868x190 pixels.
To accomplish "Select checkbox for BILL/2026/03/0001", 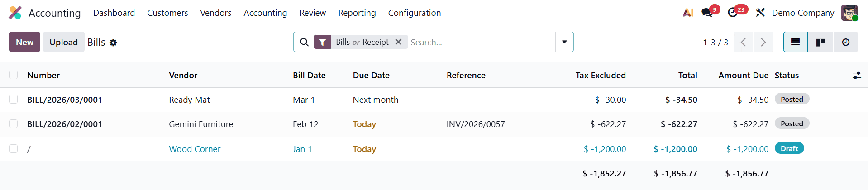I will pos(14,100).
